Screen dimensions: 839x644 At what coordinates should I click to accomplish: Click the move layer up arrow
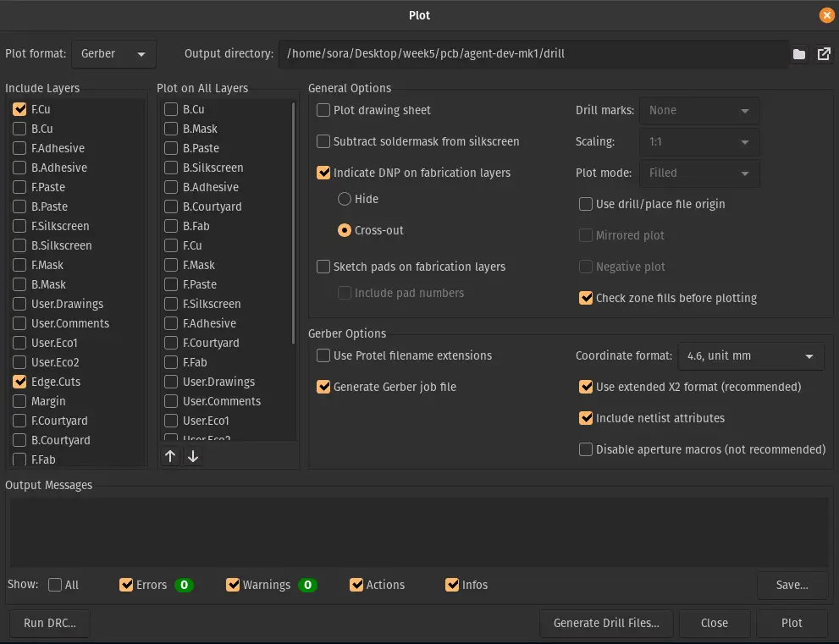click(x=170, y=457)
